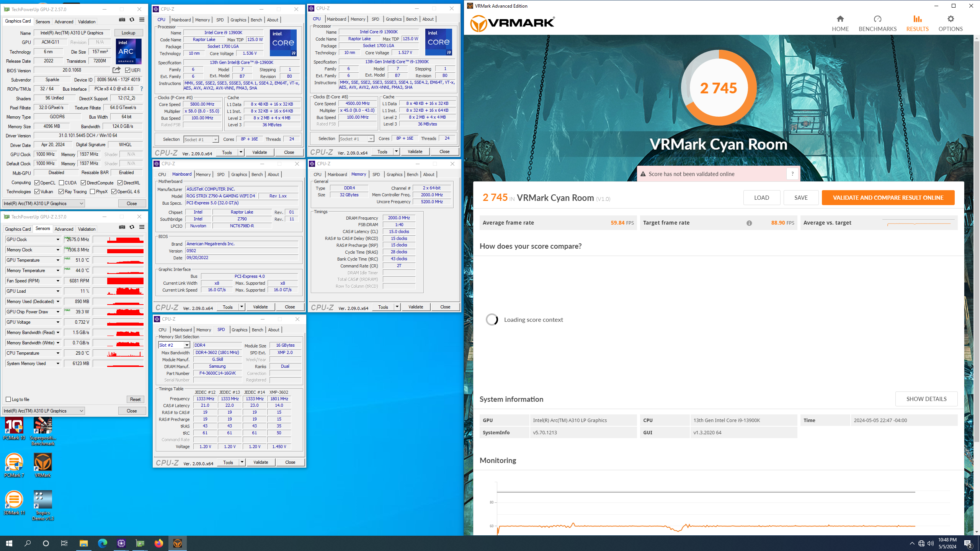This screenshot has width=980, height=551.
Task: Toggle the OpenCL checkbox
Action: [x=37, y=183]
